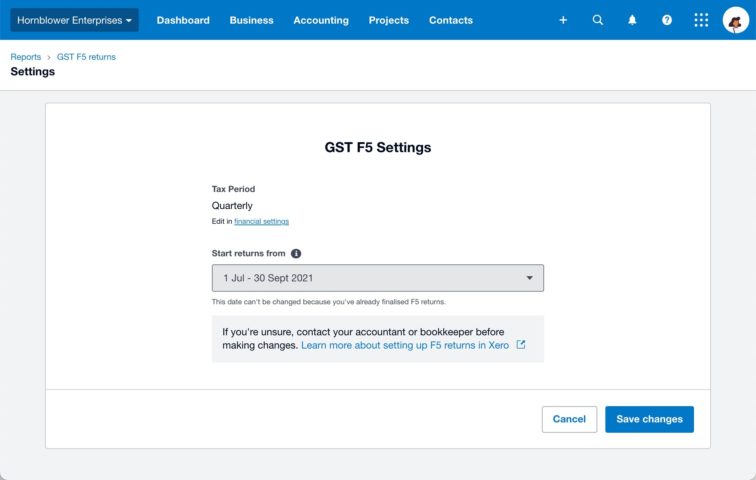Viewport: 756px width, 480px height.
Task: Open the Business menu
Action: (x=251, y=20)
